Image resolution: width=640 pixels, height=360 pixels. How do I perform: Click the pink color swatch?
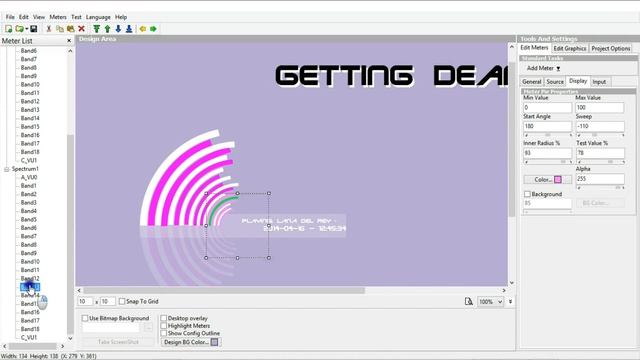[558, 180]
